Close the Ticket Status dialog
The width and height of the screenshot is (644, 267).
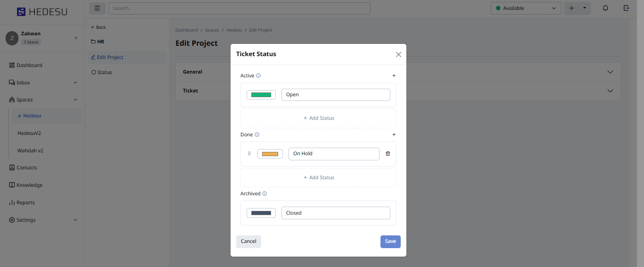[x=398, y=54]
